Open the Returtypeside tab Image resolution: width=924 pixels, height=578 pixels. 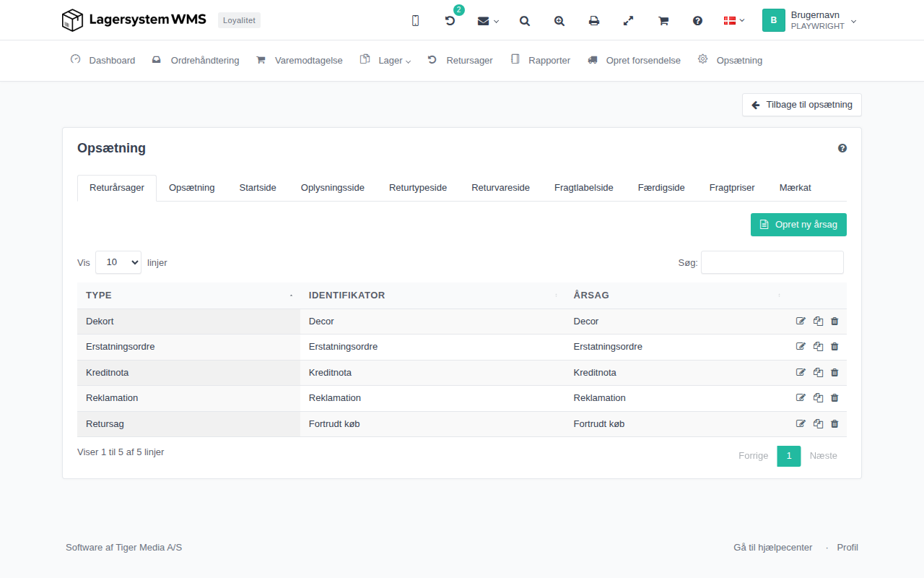click(x=418, y=188)
